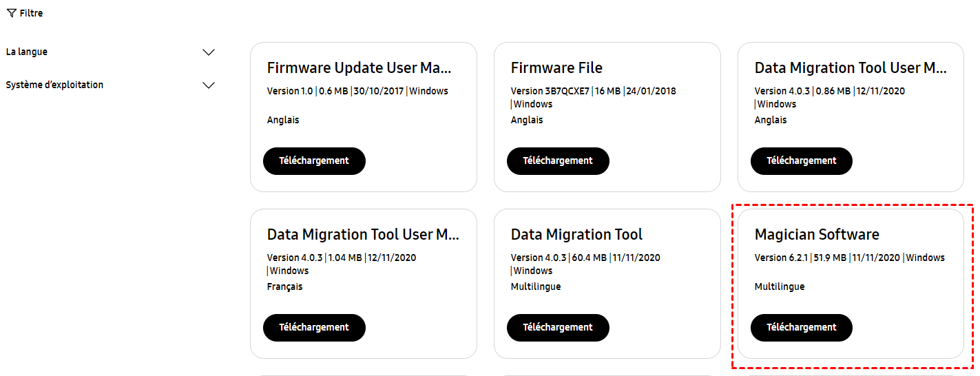Click the La langue filter label
This screenshot has width=980, height=376.
[x=27, y=52]
